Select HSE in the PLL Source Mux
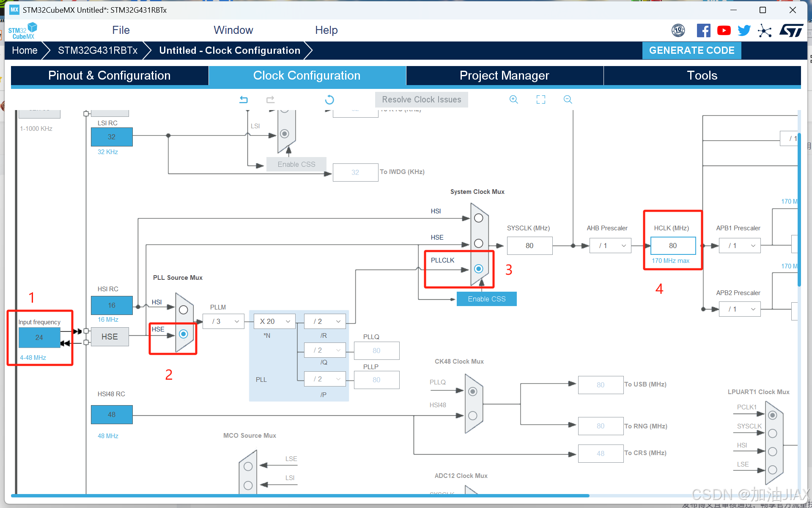This screenshot has height=508, width=812. click(184, 334)
